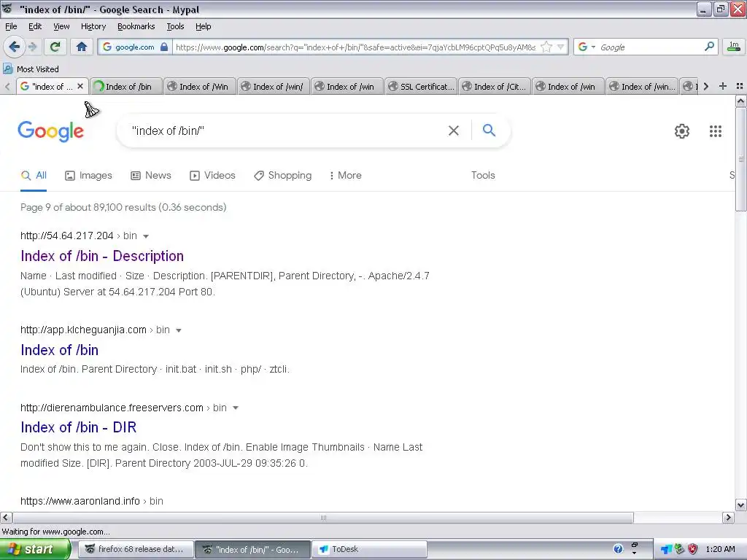Viewport: 747px width, 560px height.
Task: Click the Google logo
Action: click(51, 131)
